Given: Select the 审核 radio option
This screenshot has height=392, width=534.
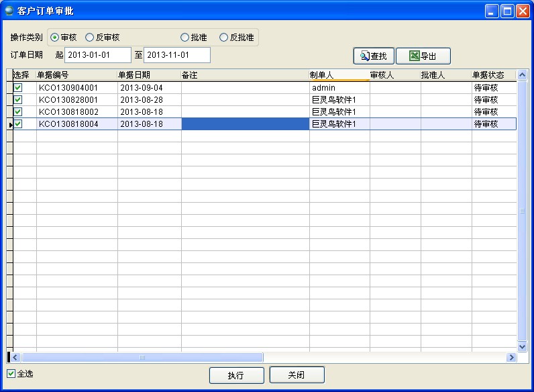Looking at the screenshot, I should (x=55, y=38).
